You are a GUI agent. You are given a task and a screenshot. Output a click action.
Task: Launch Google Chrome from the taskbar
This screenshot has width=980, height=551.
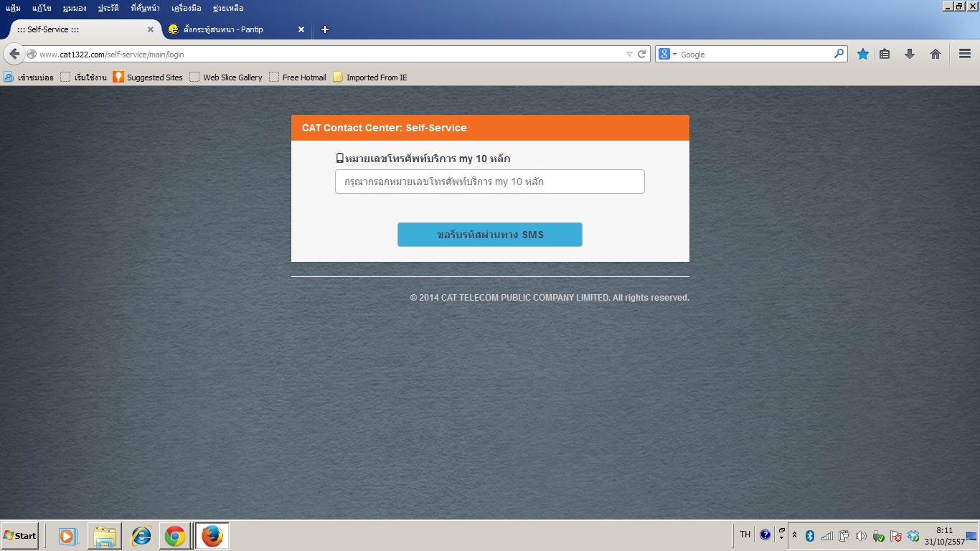(175, 536)
